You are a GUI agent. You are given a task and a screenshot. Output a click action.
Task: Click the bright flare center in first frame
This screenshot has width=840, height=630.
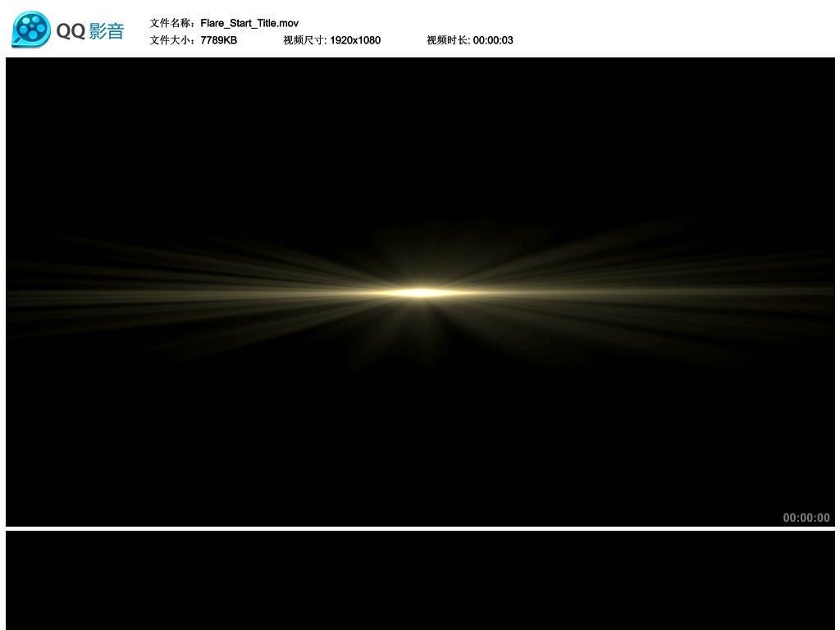(421, 292)
